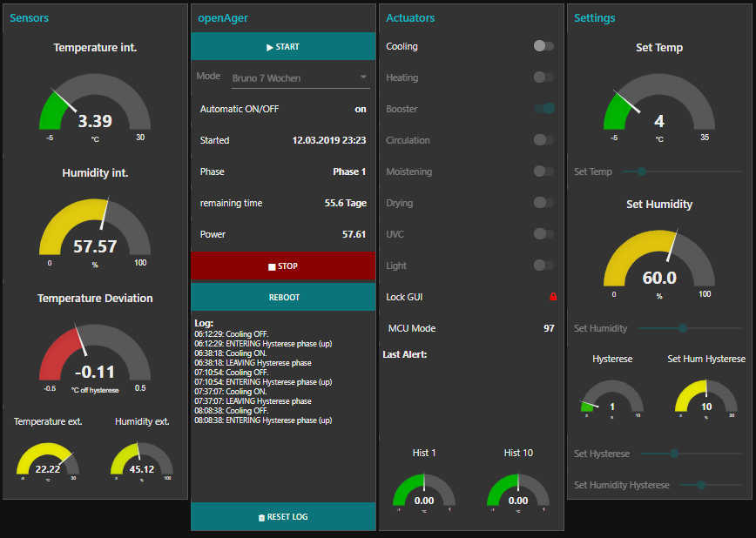The height and width of the screenshot is (538, 756).
Task: Click the Automatic ON/OFF value 'on'
Action: tap(361, 109)
